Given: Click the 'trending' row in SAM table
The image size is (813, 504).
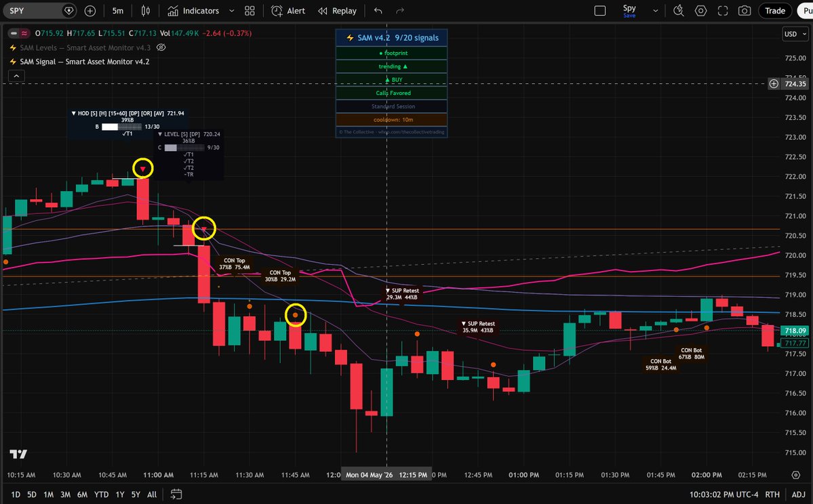Looking at the screenshot, I should tap(391, 66).
